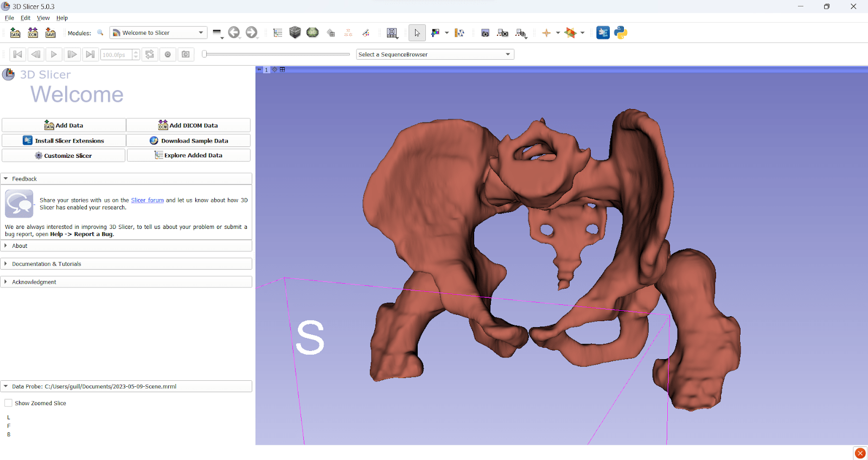Click the sequence frame slider handle
The height and width of the screenshot is (460, 868).
click(x=205, y=54)
